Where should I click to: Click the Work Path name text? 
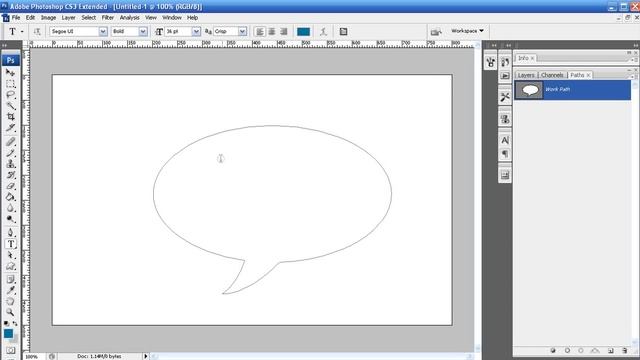(x=558, y=89)
